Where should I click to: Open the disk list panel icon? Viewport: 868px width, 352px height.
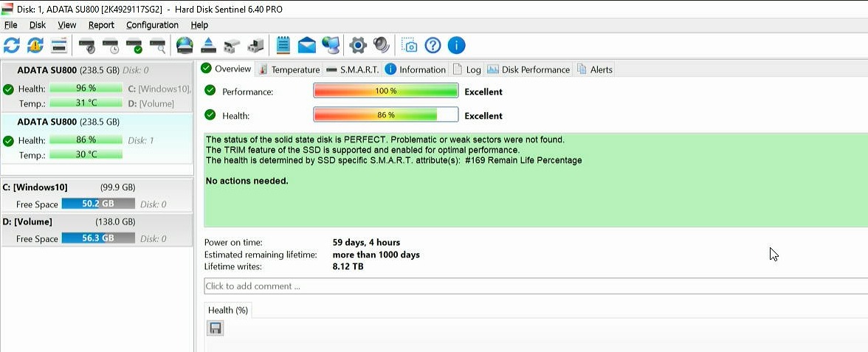pyautogui.click(x=59, y=46)
